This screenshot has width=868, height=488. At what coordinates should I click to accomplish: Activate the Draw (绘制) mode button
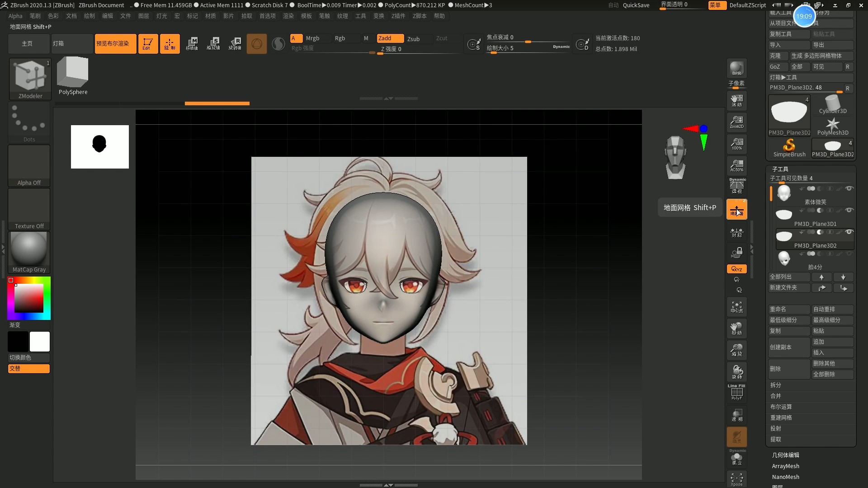[x=170, y=44]
